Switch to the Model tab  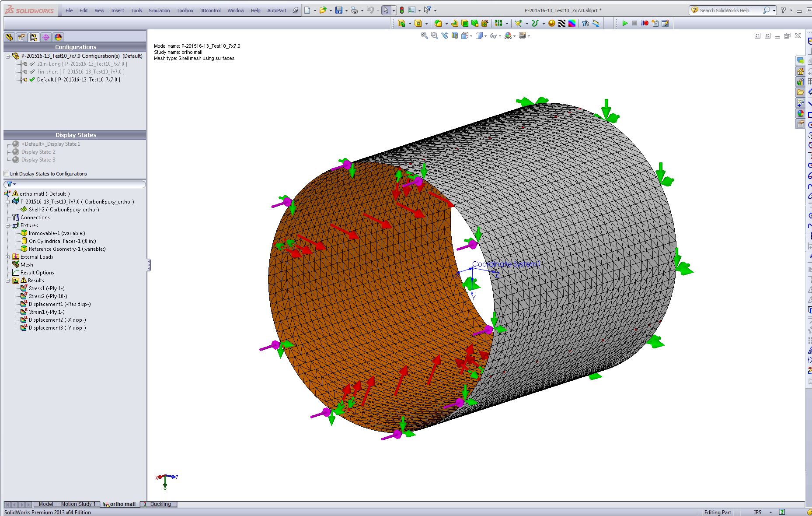46,504
